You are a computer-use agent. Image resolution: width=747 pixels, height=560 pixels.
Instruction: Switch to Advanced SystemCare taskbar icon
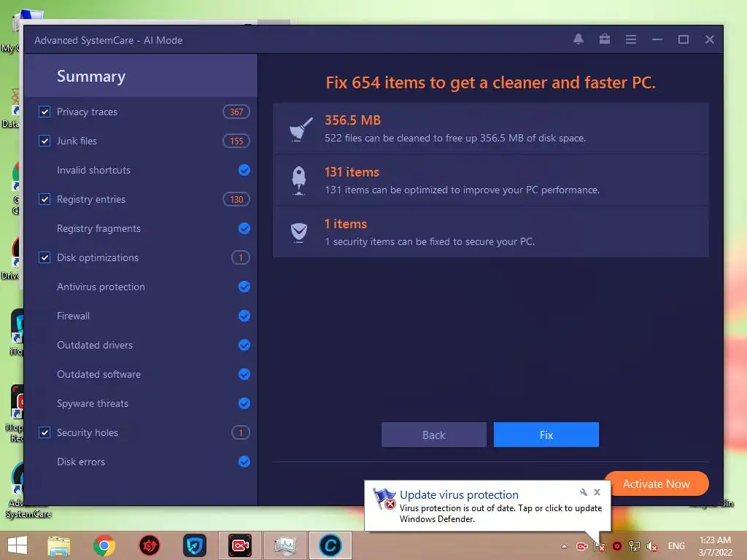pyautogui.click(x=330, y=545)
